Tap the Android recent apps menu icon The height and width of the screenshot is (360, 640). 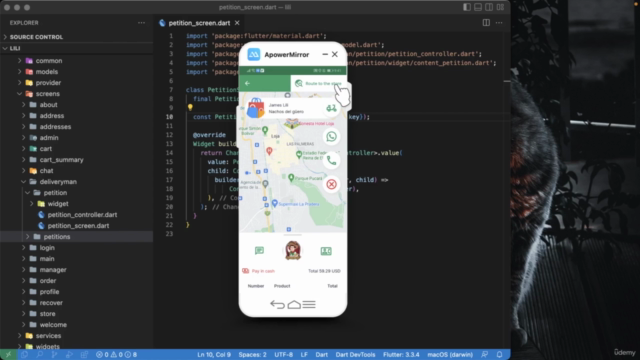point(309,304)
